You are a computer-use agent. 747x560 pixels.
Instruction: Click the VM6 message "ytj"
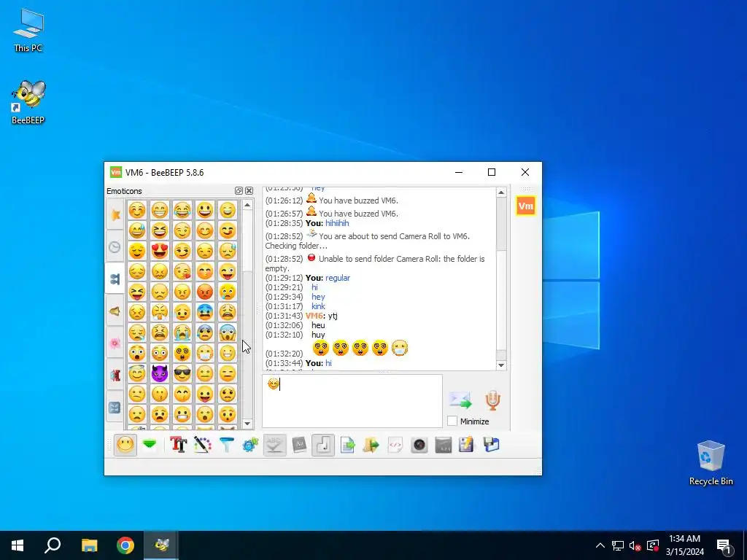tap(333, 316)
